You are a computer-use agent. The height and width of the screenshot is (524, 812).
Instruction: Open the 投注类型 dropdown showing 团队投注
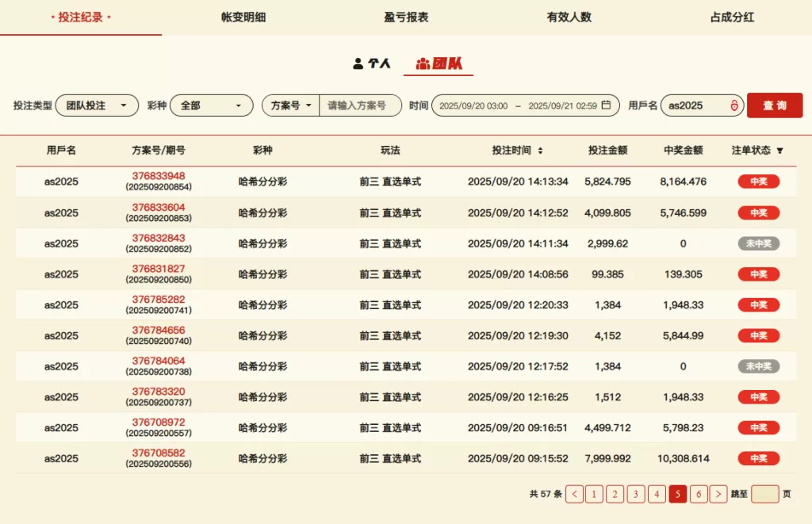[x=97, y=105]
